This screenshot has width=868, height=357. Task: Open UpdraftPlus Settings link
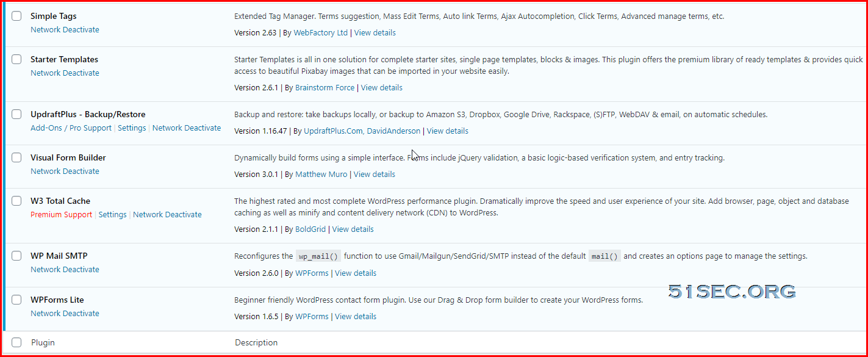tap(132, 128)
